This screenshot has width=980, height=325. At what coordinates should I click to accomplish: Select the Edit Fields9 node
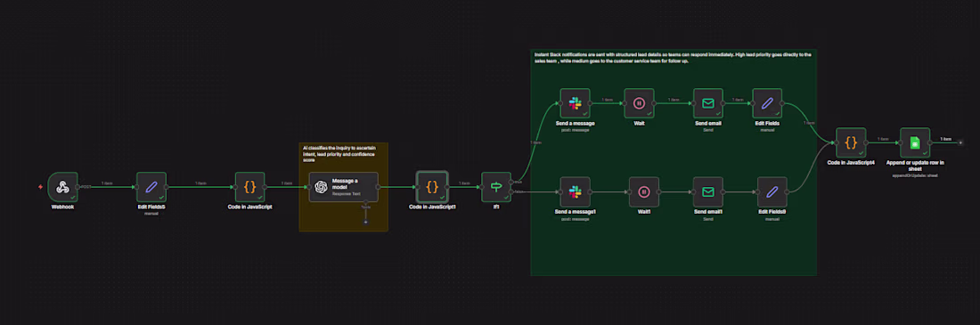coord(772,191)
